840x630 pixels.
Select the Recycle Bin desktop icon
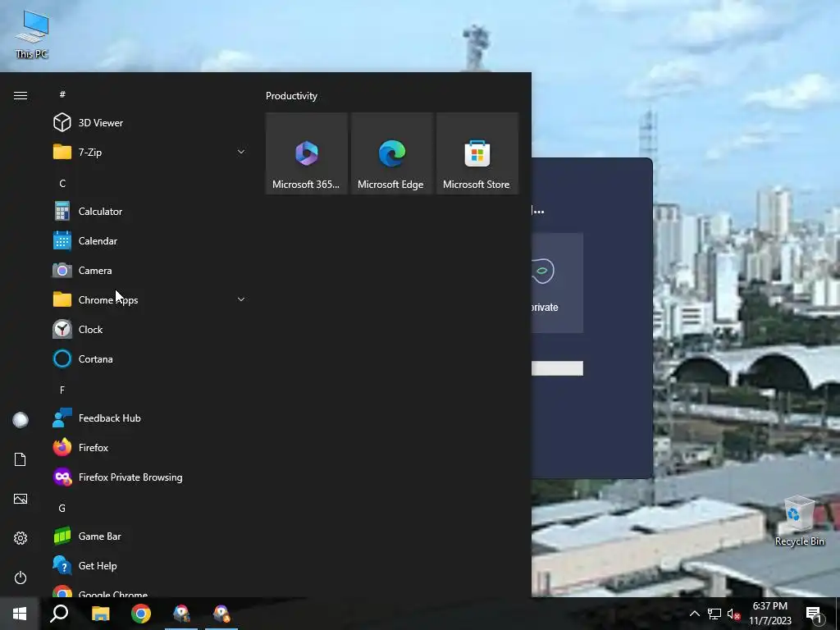pos(799,521)
